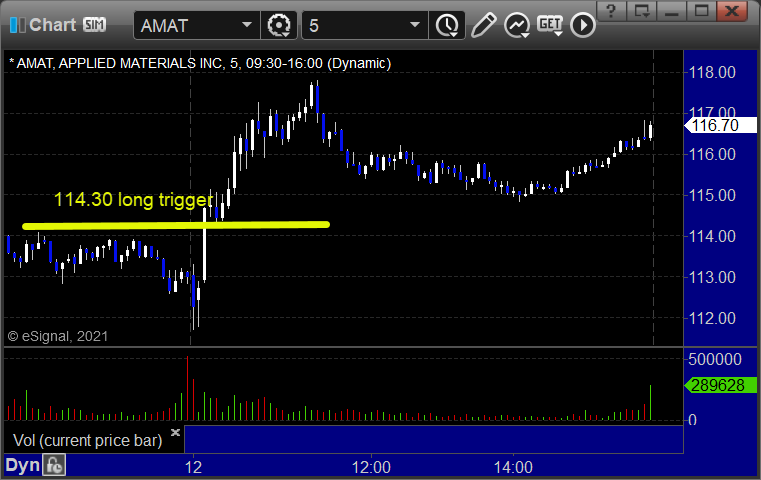Click the 118.00 price axis label
The height and width of the screenshot is (480, 761).
712,73
